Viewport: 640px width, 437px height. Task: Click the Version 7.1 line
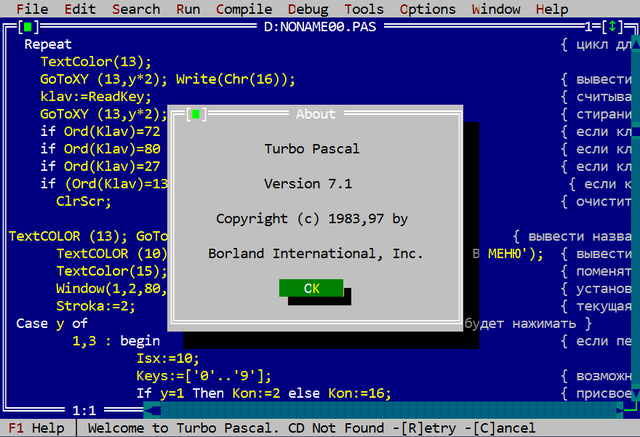coord(308,184)
